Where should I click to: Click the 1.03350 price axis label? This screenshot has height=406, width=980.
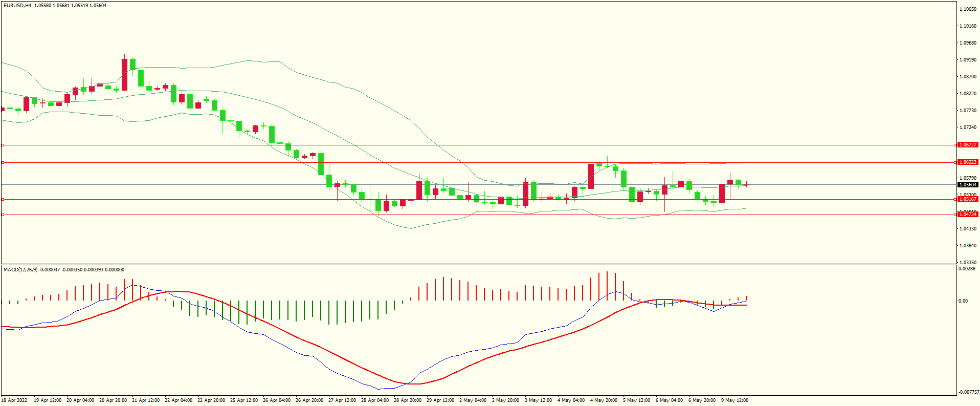coord(968,262)
